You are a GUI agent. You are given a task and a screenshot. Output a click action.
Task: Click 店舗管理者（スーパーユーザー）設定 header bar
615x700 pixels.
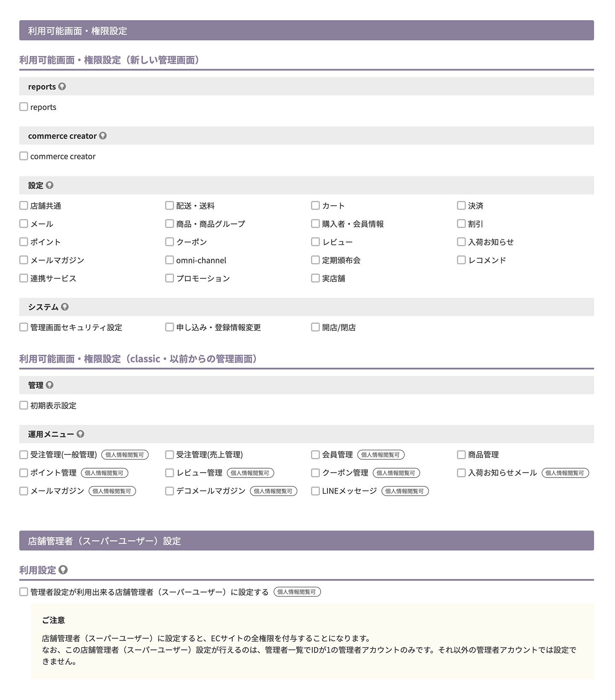point(307,541)
